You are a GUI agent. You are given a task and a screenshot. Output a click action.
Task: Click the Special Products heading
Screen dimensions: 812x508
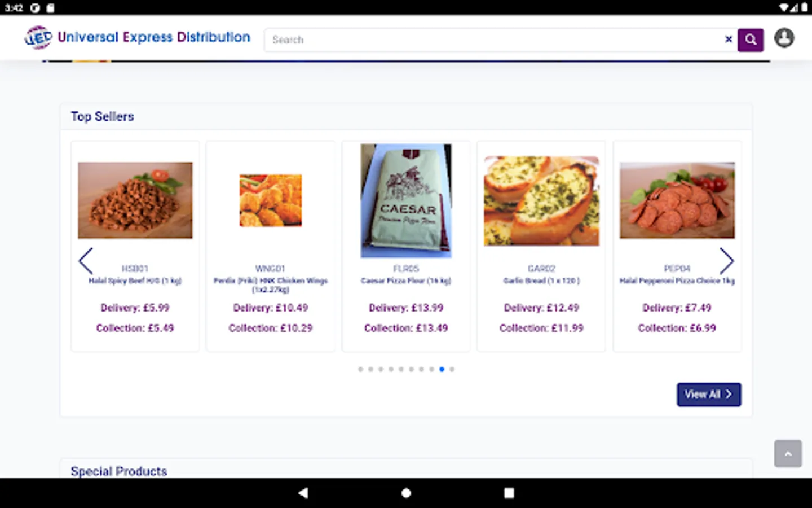tap(119, 471)
